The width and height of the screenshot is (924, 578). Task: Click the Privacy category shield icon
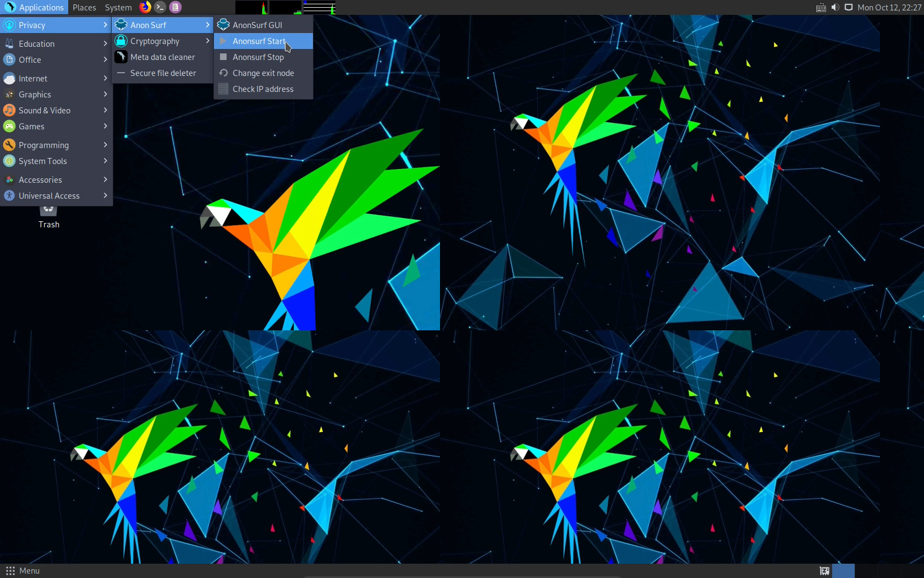9,25
